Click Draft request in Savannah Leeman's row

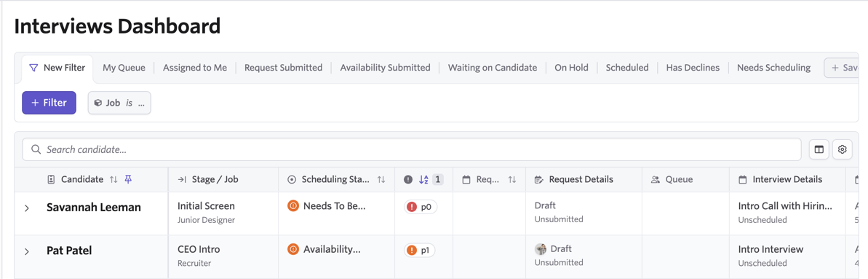[545, 205]
